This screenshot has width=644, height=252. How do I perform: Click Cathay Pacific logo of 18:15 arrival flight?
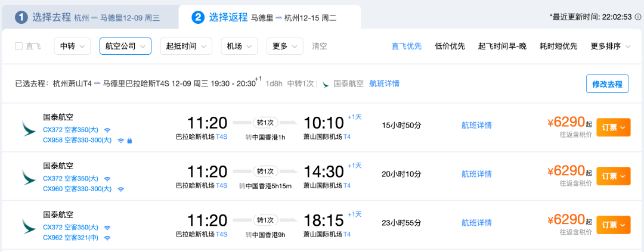click(29, 226)
